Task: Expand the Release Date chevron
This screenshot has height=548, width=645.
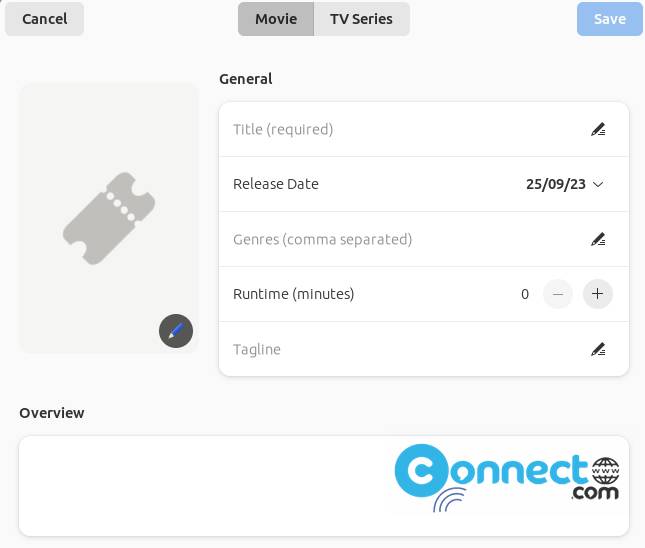Action: pos(598,184)
